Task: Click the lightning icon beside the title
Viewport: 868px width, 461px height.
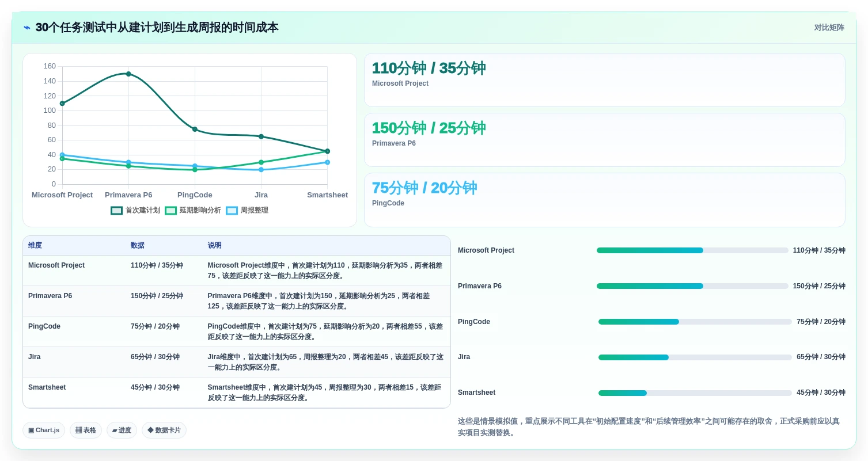Action: 27,28
